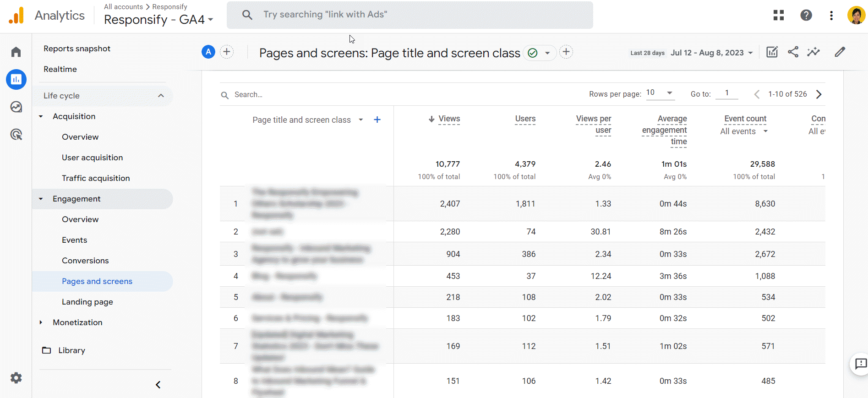Collapse the left navigation with chevron
This screenshot has width=868, height=398.
coord(158,385)
